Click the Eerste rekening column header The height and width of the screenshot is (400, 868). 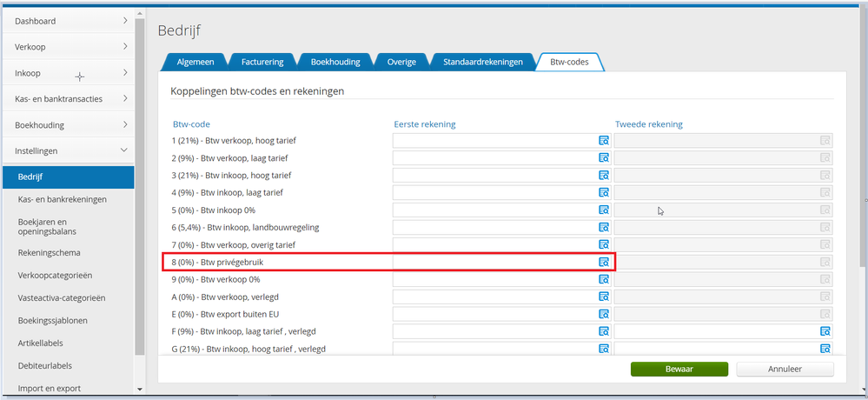pos(425,124)
